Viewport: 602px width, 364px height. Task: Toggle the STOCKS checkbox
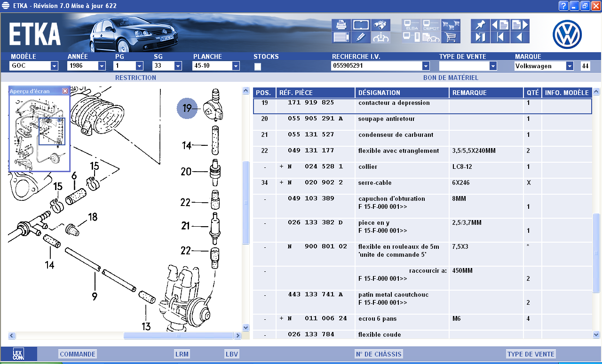pos(258,66)
